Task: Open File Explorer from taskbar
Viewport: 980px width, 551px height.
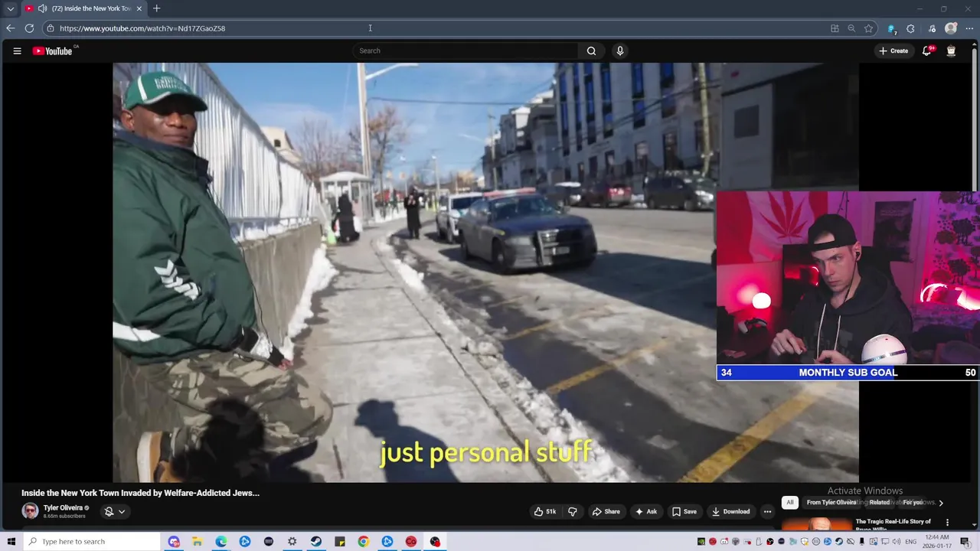Action: pos(197,542)
